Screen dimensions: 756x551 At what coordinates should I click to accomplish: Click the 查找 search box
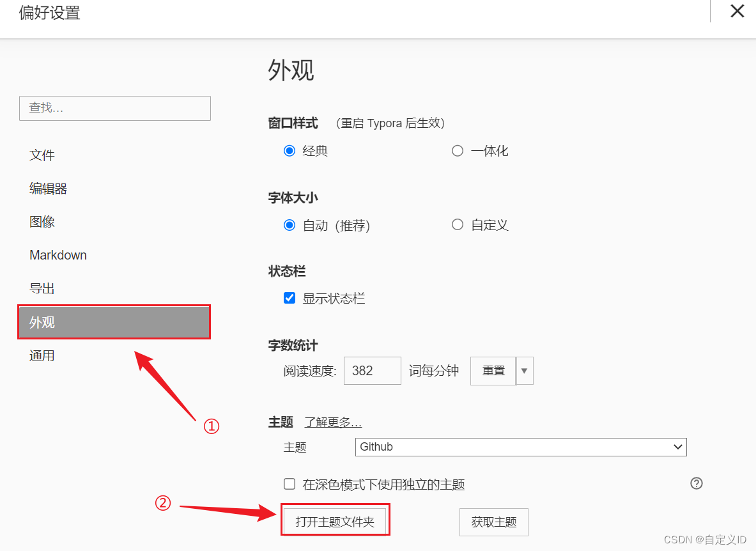pyautogui.click(x=114, y=108)
